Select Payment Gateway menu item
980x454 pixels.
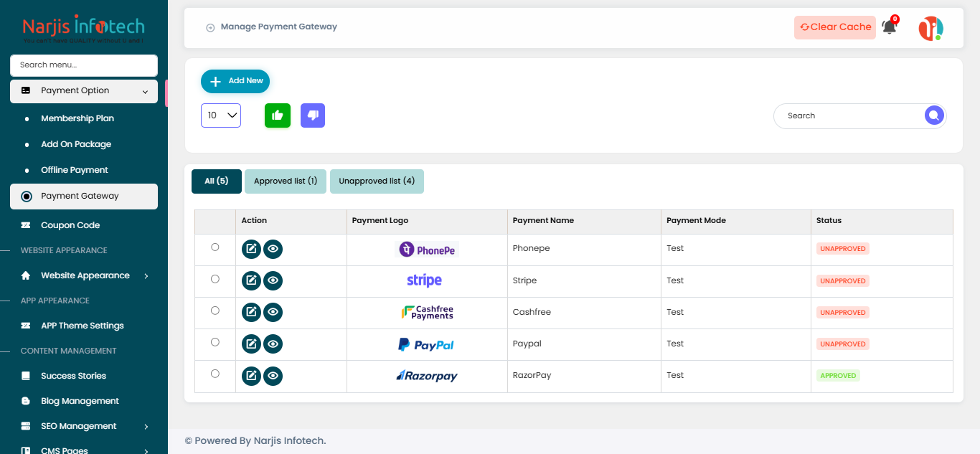coord(84,197)
